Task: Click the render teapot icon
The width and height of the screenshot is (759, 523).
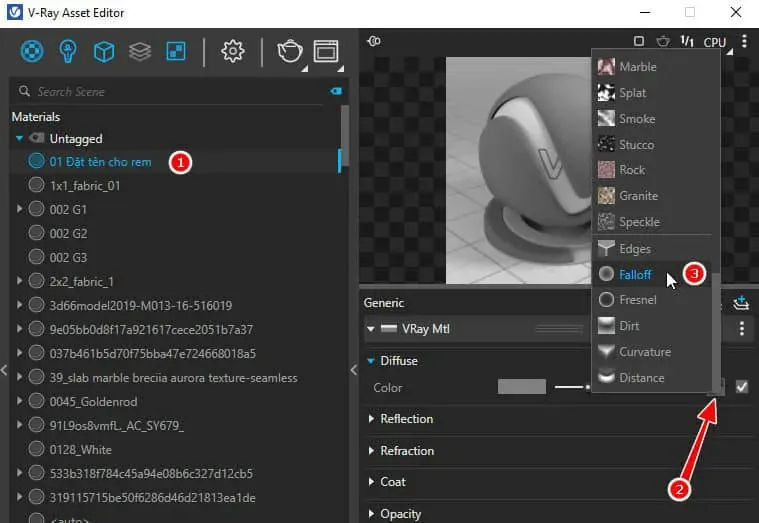Action: (289, 51)
